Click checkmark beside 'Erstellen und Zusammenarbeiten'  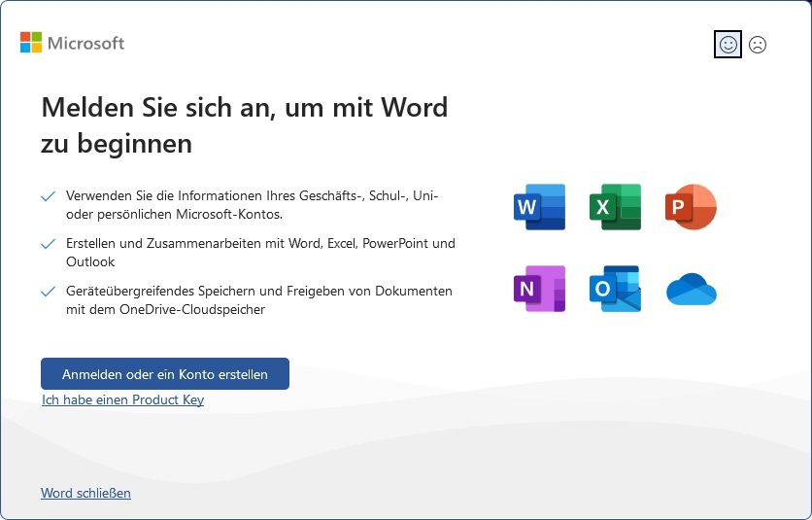[x=49, y=244]
